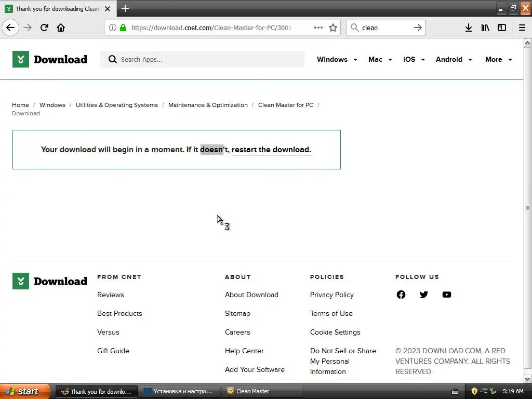Open the browser home page
Viewport: 532px width, 399px height.
tap(61, 28)
